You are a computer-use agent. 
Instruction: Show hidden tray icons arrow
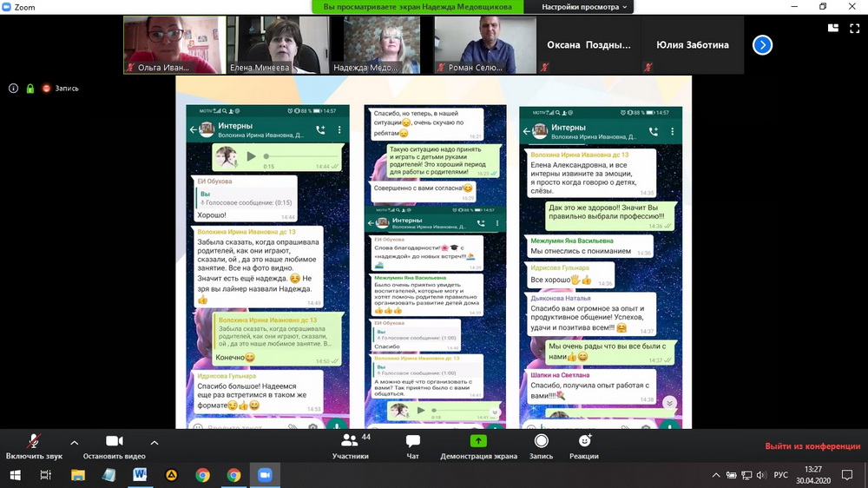pos(716,475)
